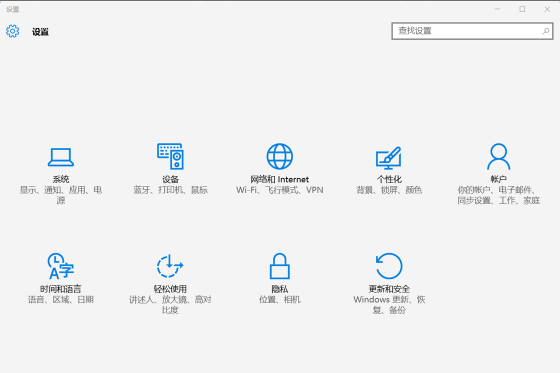Image resolution: width=560 pixels, height=373 pixels.
Task: Open the 轻松使用 dashed circle icon
Action: tap(170, 266)
